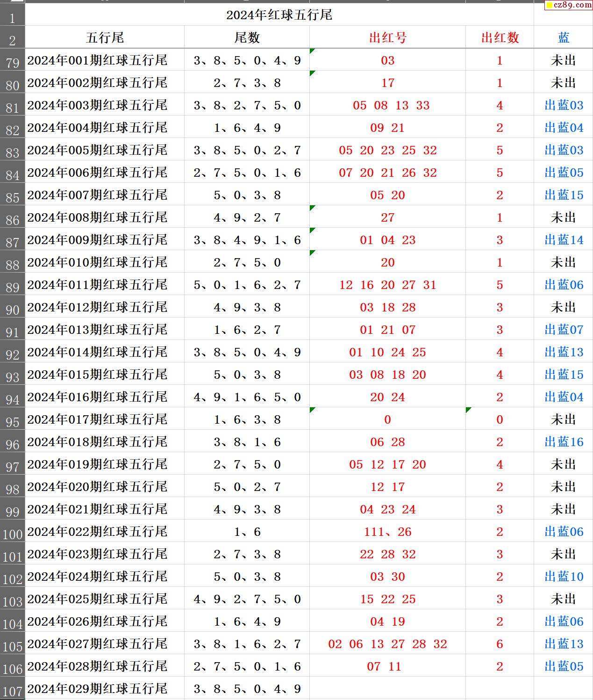Click the title cell 2024年红球五行尾
The image size is (593, 700).
pos(279,15)
